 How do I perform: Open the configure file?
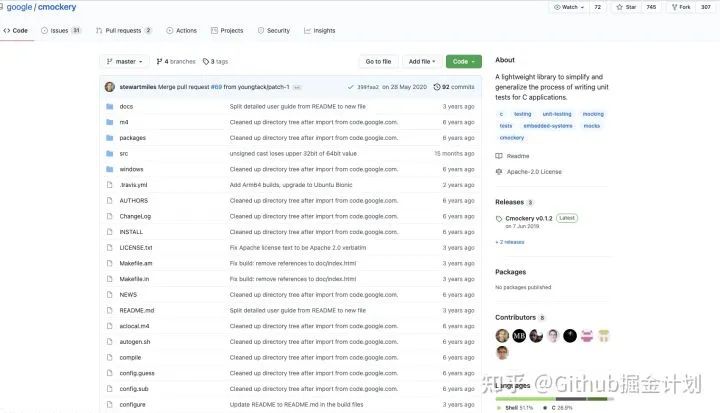click(132, 405)
